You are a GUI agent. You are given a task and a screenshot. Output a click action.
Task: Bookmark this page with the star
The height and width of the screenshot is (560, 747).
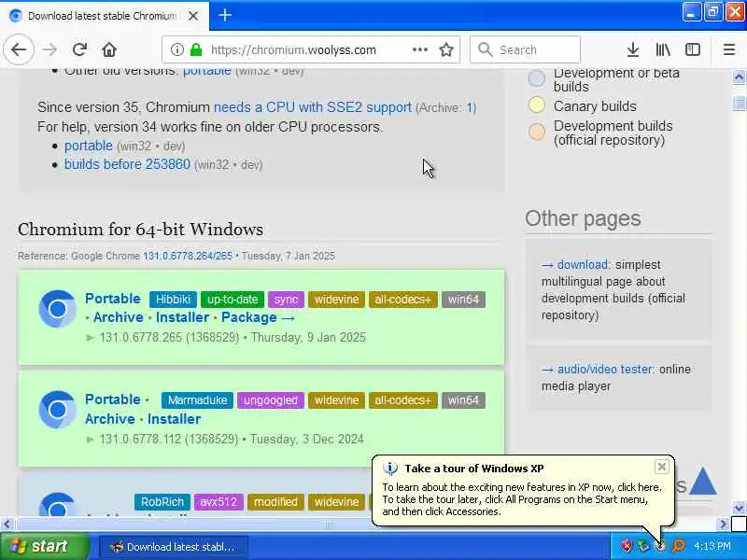pos(446,49)
